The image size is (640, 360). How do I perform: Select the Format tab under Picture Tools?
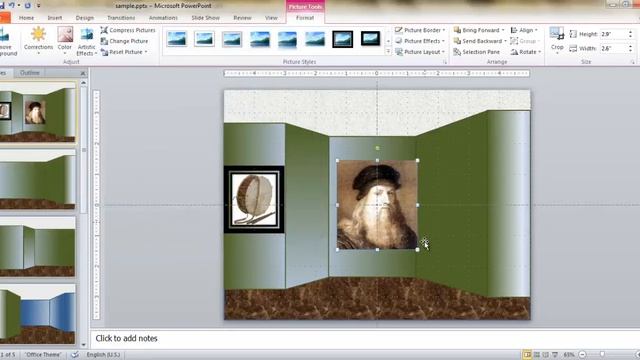[x=305, y=18]
